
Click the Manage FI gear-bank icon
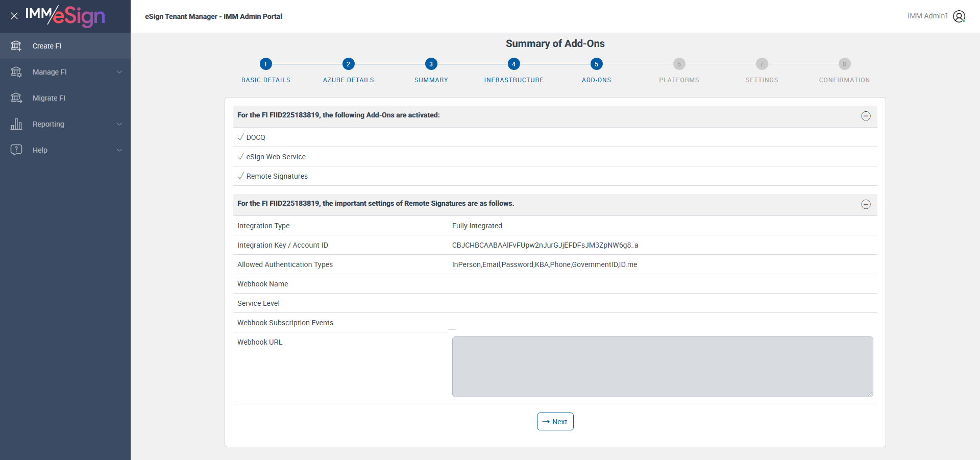16,72
